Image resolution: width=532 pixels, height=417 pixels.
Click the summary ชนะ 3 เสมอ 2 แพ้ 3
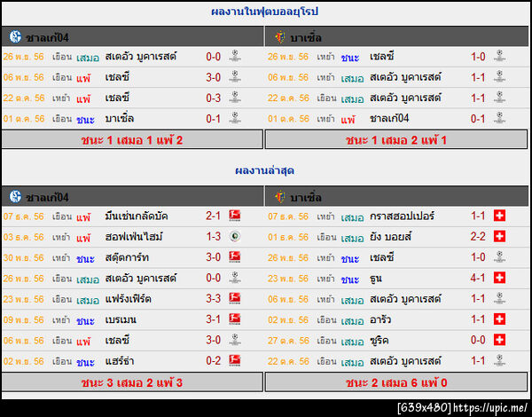tap(132, 383)
